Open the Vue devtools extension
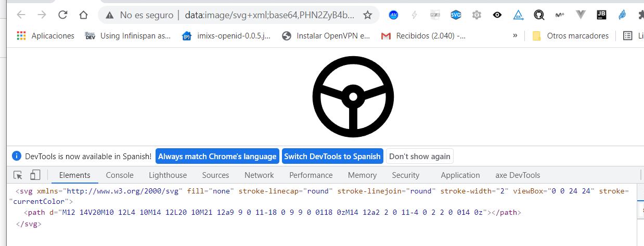Viewport: 644px width, 246px height. click(581, 15)
